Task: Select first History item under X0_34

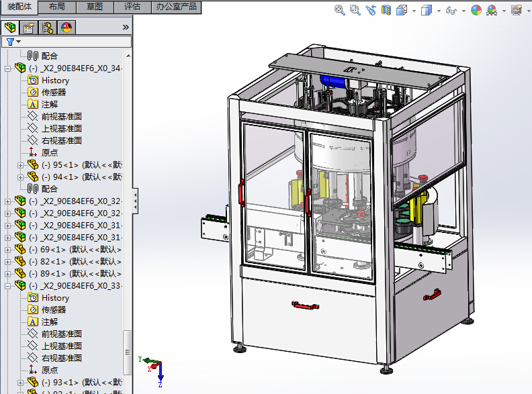Action: click(x=55, y=81)
